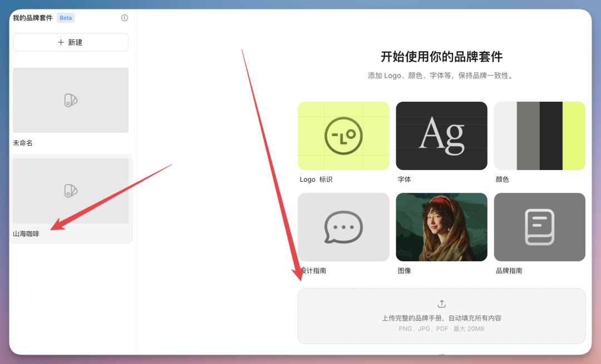The height and width of the screenshot is (364, 601).
Task: Click the PNG、JPG、PDF format hint text
Action: pos(441,328)
